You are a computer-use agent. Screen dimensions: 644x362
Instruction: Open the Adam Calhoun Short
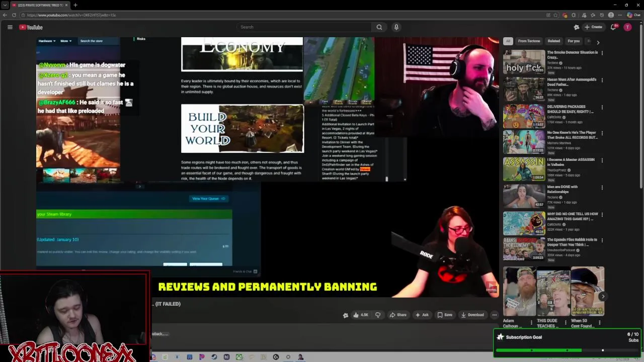point(519,292)
